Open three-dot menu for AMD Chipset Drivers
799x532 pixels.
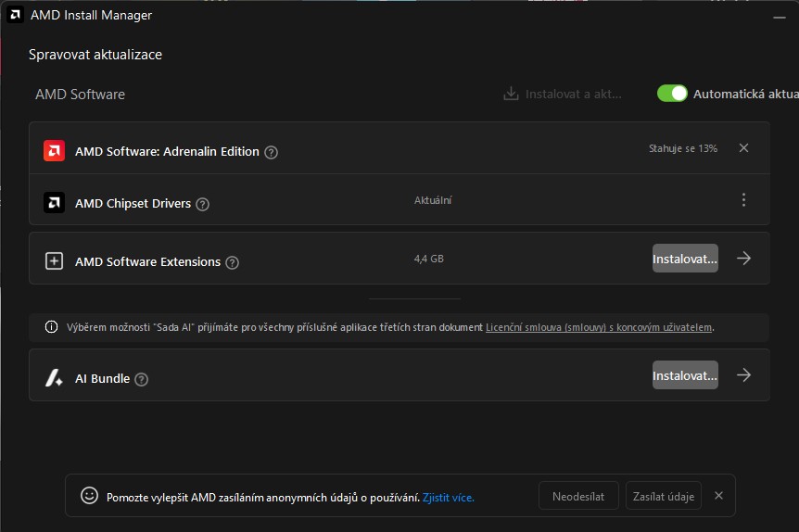[743, 200]
